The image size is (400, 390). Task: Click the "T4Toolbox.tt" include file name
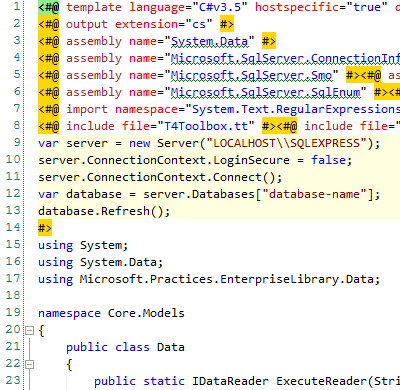(206, 126)
